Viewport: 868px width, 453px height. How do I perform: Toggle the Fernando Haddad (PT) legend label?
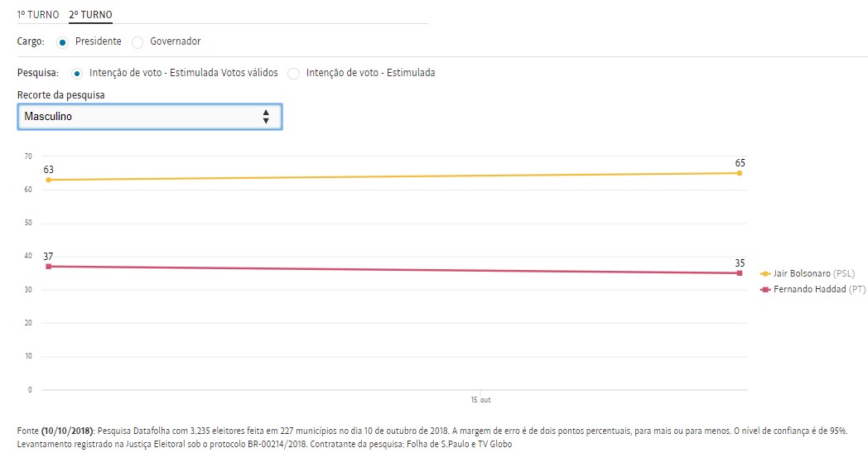click(813, 290)
